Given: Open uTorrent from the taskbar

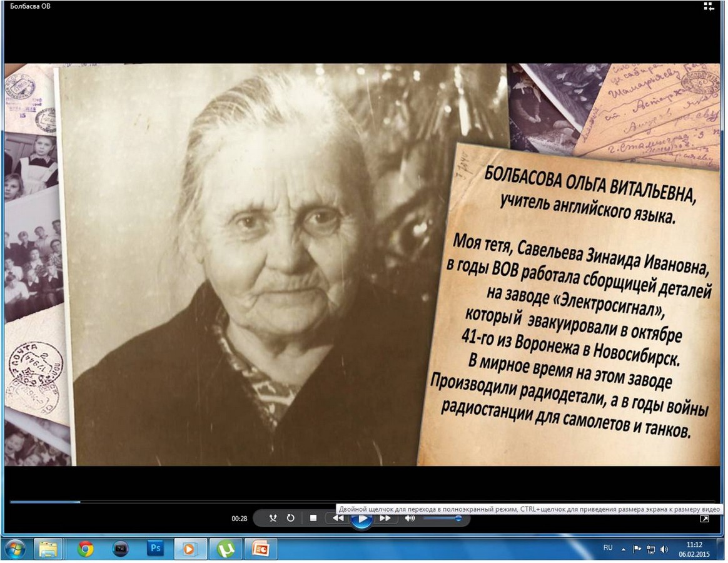Looking at the screenshot, I should coord(225,549).
